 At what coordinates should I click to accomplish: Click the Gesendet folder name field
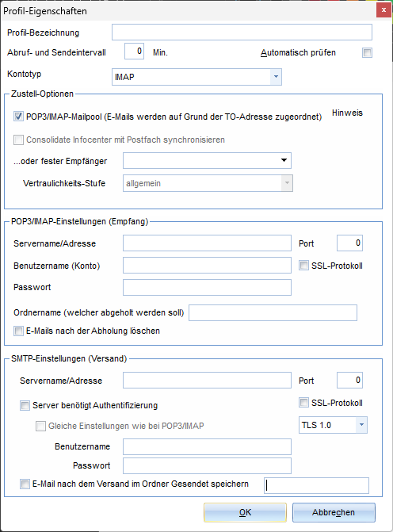(316, 485)
